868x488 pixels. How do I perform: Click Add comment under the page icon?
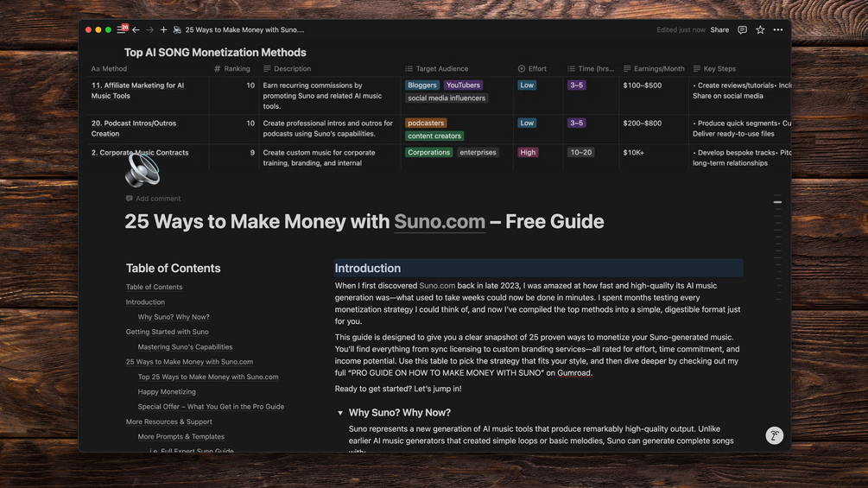154,199
